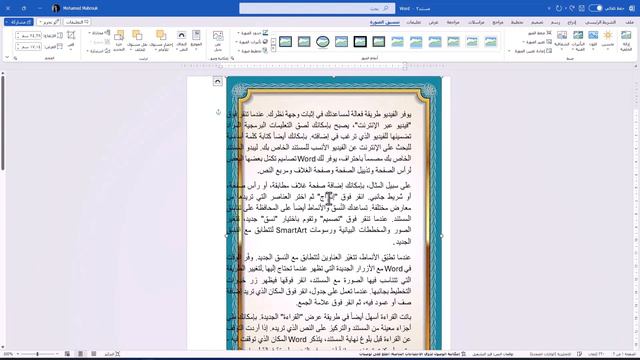This screenshot has width=640, height=360.
Task: Open the Color (اللون) picture adjustment
Action: coord(593,40)
